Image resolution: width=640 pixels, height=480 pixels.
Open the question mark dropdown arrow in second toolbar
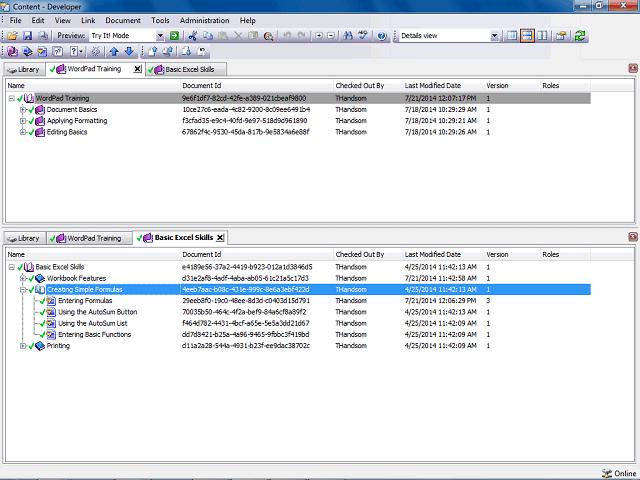pyautogui.click(x=81, y=51)
